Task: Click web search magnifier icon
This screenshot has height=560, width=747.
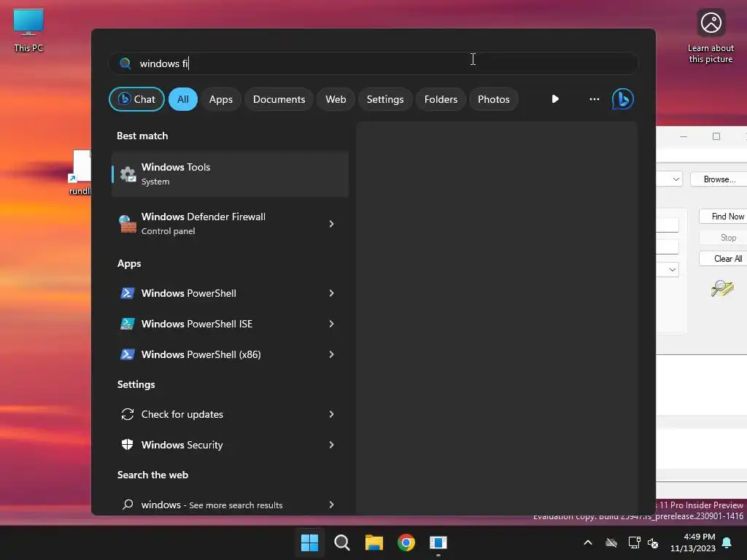Action: point(128,505)
